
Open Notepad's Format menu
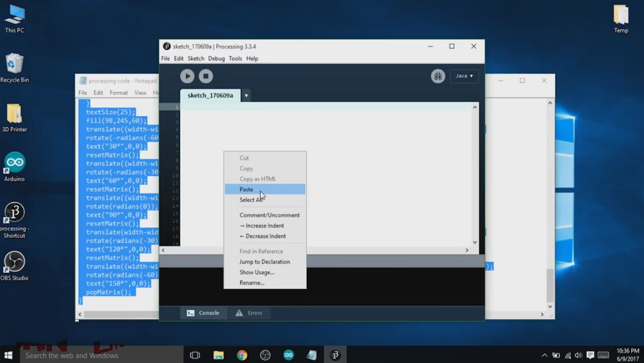point(119,93)
